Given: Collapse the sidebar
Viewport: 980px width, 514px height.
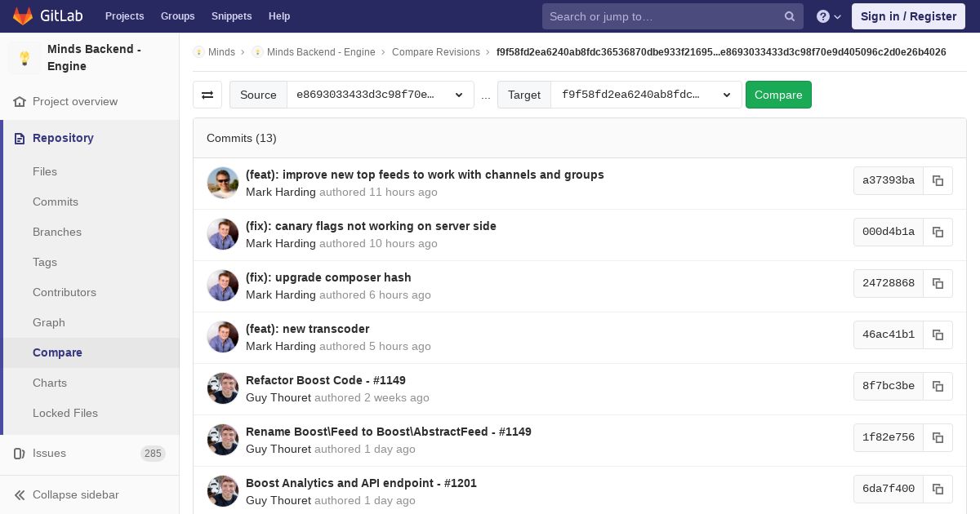Looking at the screenshot, I should click(75, 494).
